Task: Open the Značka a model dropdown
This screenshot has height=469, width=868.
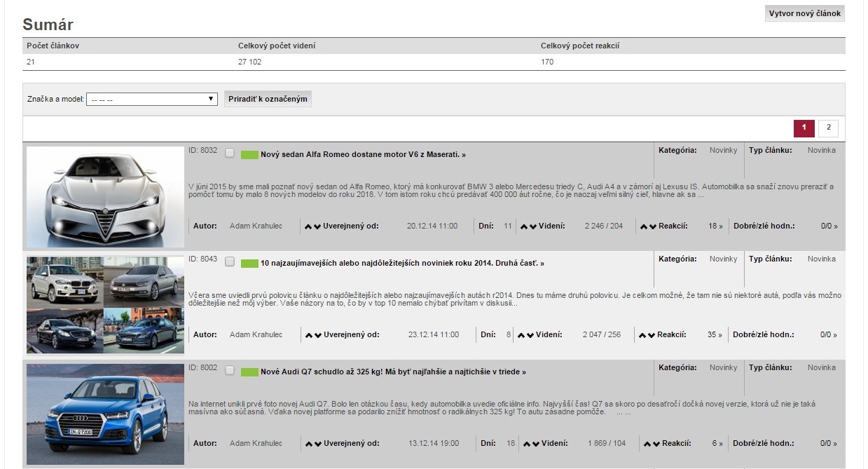Action: 152,100
